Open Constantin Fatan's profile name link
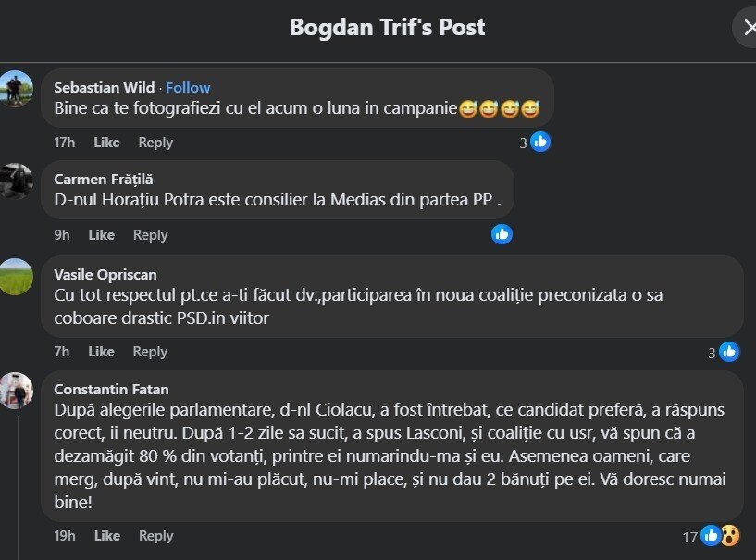Viewport: 756px width, 560px height. click(x=111, y=389)
